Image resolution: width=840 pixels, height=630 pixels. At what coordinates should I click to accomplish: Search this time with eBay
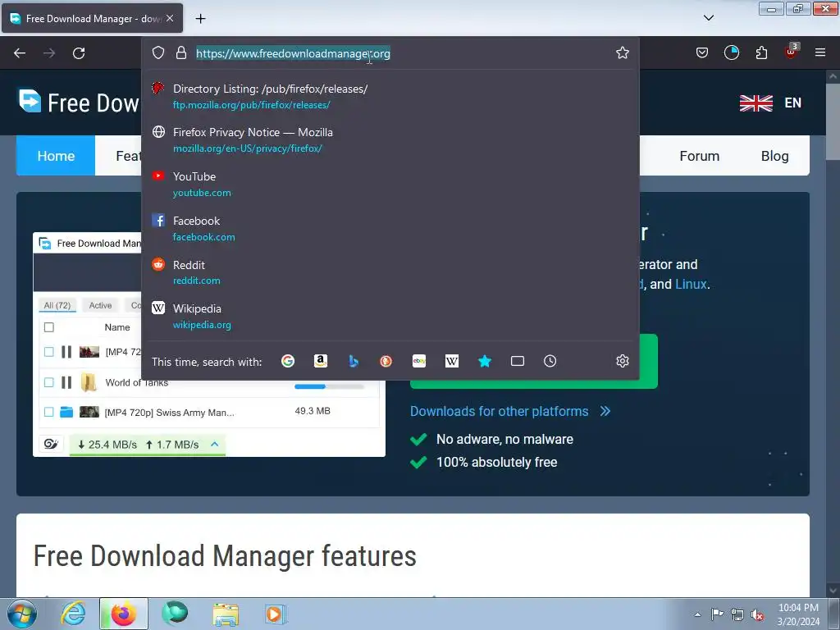[x=419, y=361]
